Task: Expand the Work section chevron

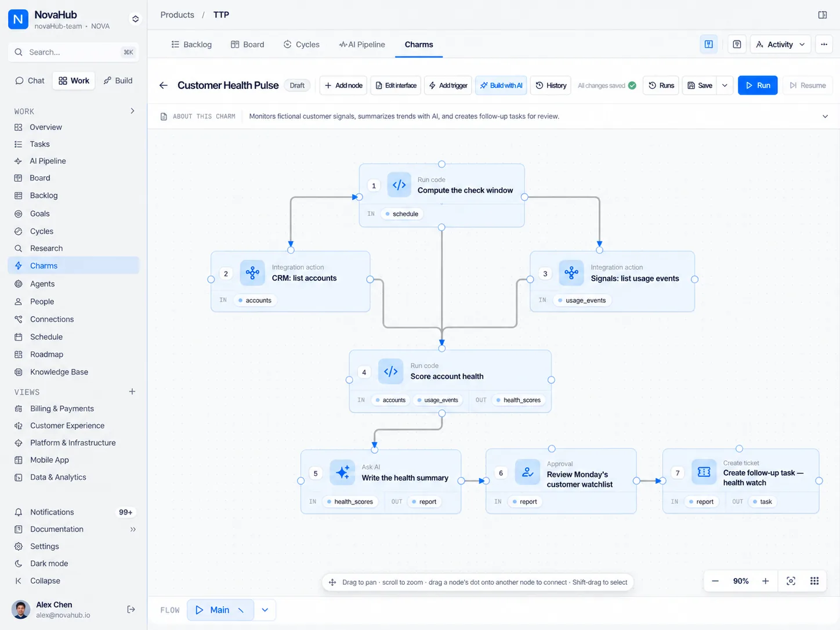Action: pyautogui.click(x=132, y=111)
